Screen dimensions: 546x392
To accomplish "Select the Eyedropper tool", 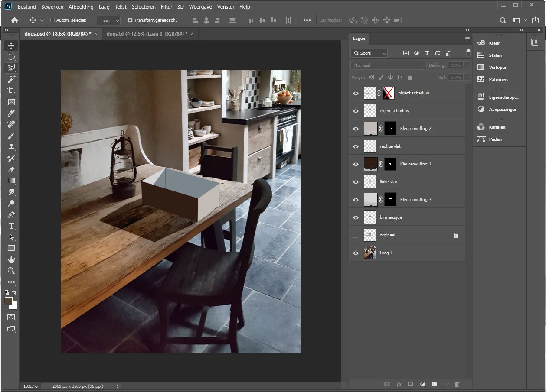I will click(11, 113).
